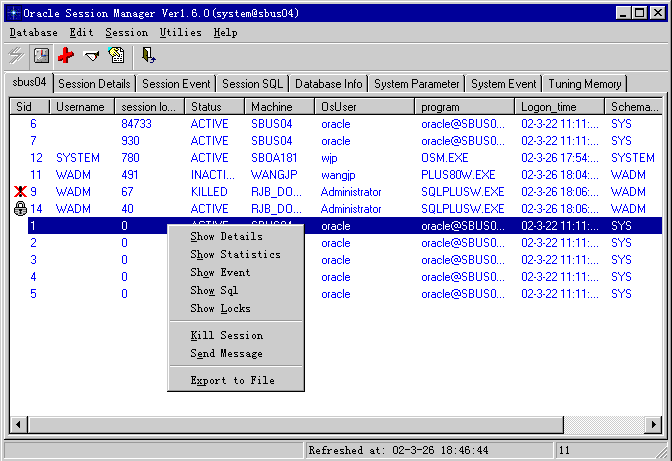
Task: Sort by the program column header
Action: (x=465, y=107)
